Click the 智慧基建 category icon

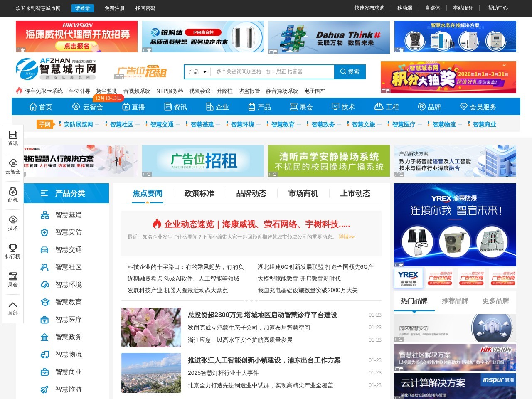pyautogui.click(x=45, y=215)
